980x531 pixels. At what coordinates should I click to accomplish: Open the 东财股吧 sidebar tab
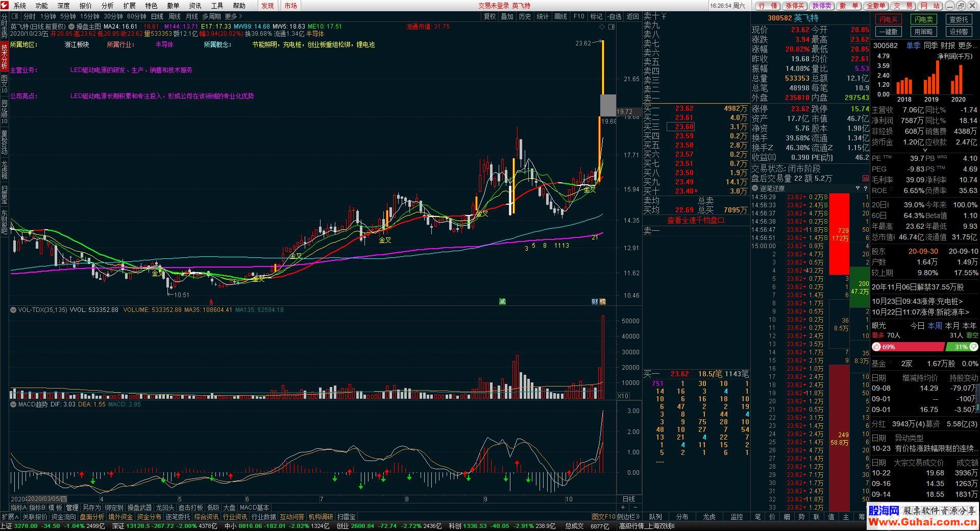point(4,221)
